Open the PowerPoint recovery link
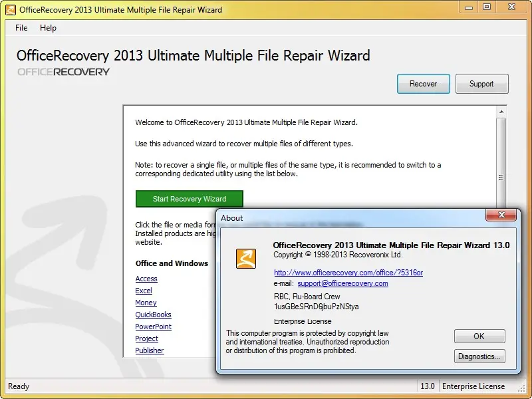532x399 pixels. point(154,327)
